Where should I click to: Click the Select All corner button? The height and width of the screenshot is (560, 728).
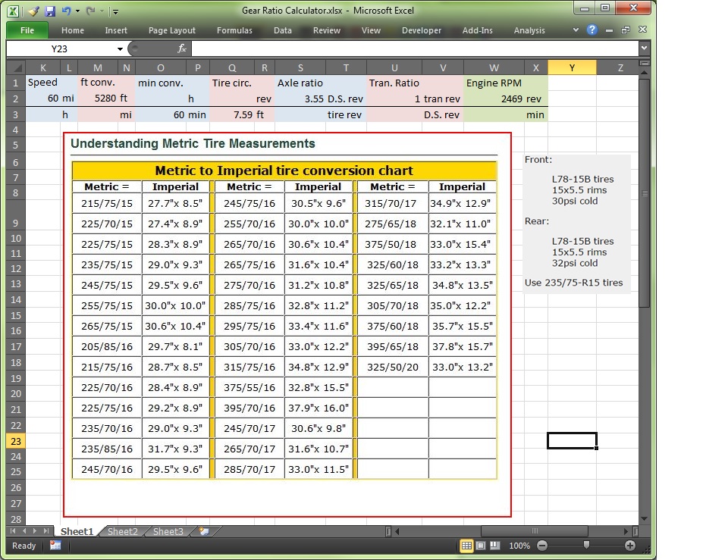17,68
